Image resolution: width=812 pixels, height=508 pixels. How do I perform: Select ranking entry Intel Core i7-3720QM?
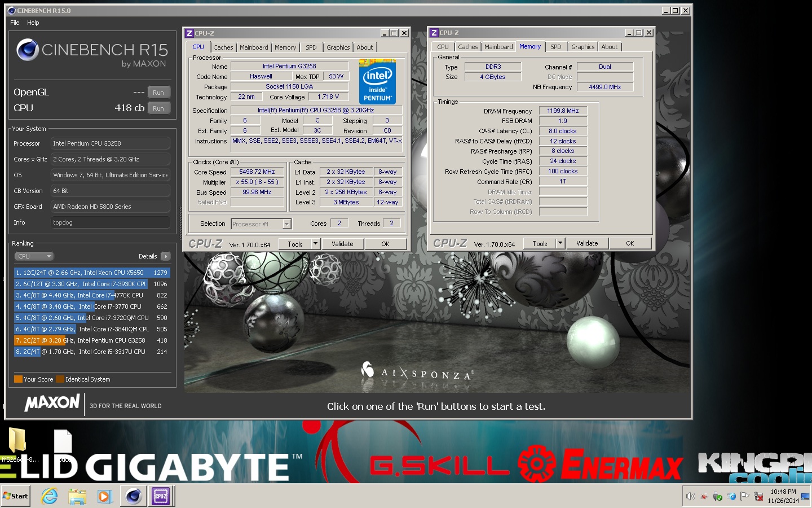click(92, 318)
